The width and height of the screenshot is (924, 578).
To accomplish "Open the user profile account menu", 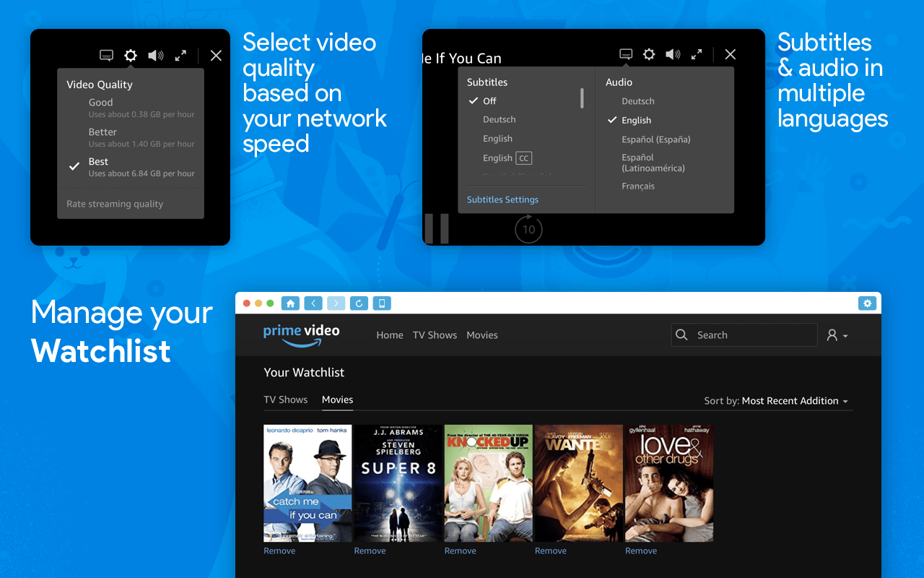I will coord(837,335).
